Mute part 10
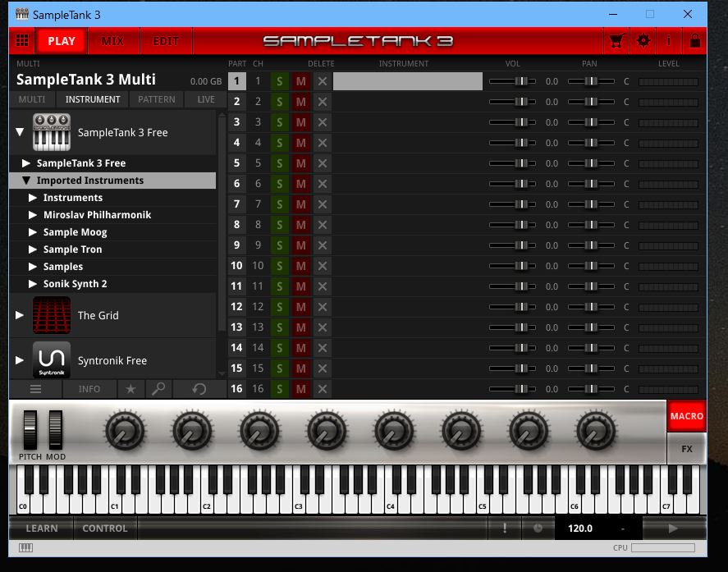Screen dimensions: 728x572 (x=301, y=266)
